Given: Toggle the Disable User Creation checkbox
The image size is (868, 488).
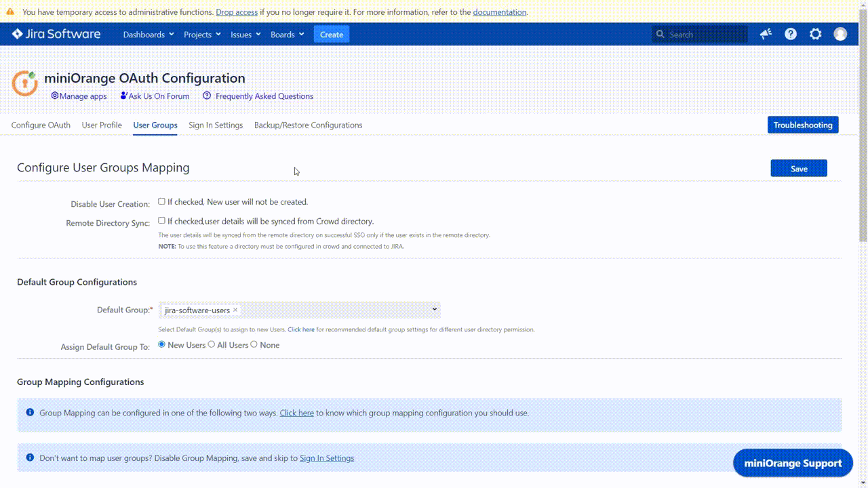Looking at the screenshot, I should [x=161, y=201].
